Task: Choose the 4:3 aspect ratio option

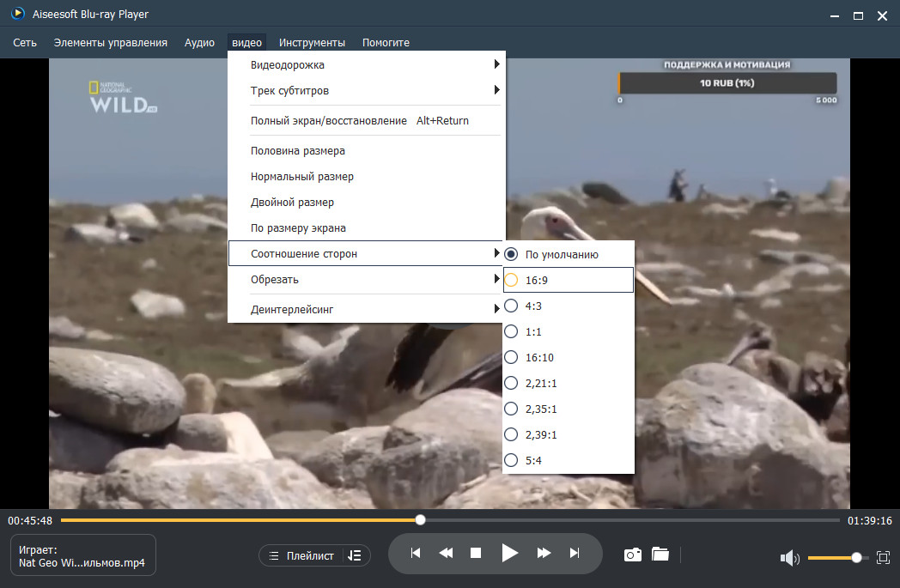Action: tap(569, 306)
